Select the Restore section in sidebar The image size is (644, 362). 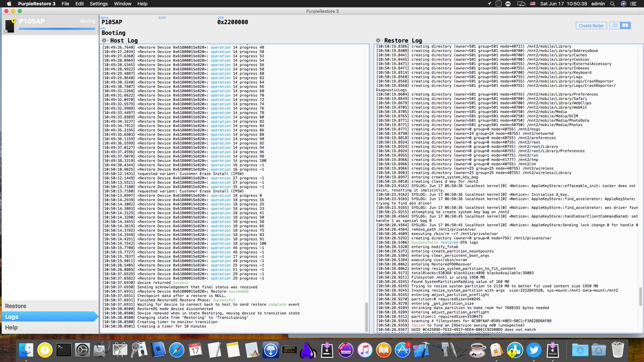coord(49,306)
